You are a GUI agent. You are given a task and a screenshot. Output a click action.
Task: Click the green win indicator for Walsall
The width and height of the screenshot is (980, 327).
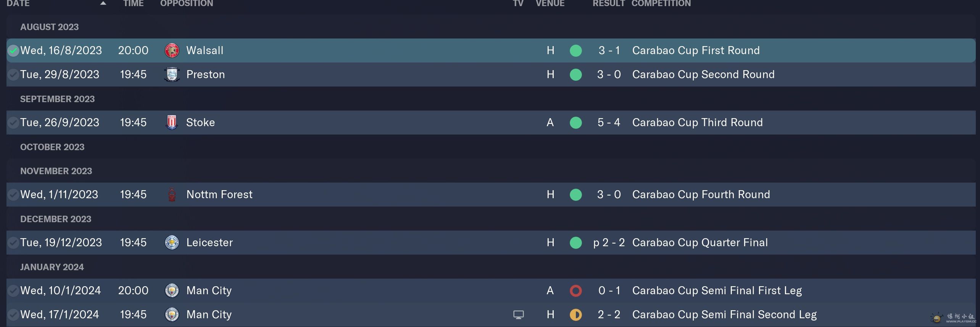click(575, 50)
